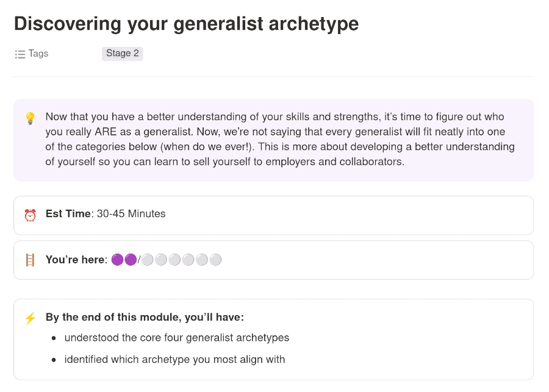Click the You're here label
Screen dimensions: 549x392
point(75,260)
